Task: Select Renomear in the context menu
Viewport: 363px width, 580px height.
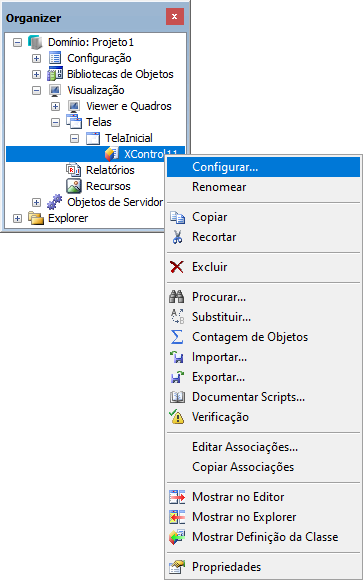Action: point(263,187)
